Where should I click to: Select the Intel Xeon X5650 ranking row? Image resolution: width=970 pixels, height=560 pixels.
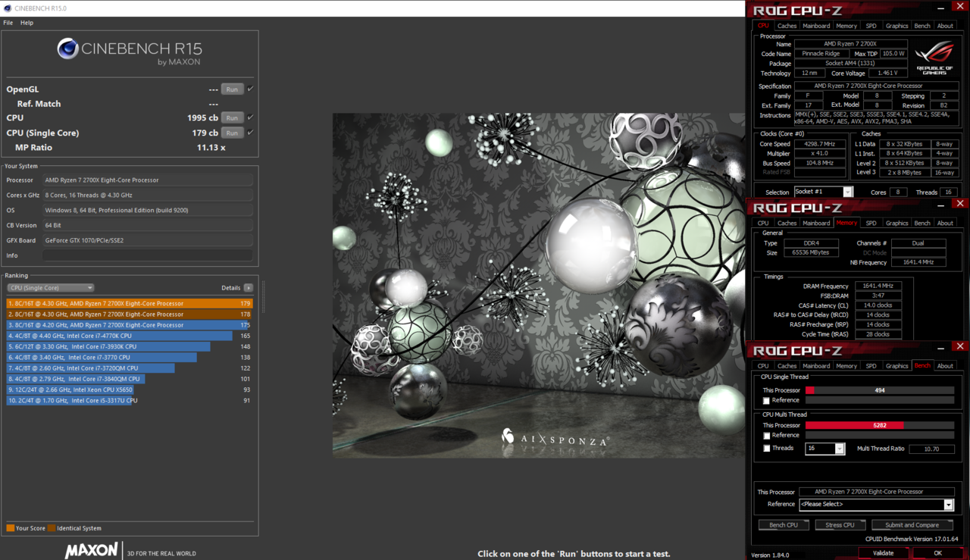(x=130, y=389)
